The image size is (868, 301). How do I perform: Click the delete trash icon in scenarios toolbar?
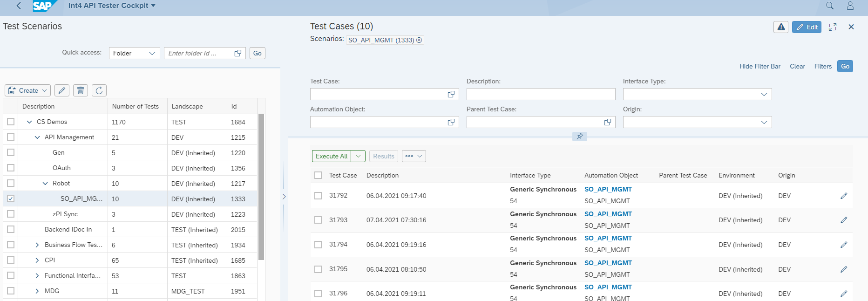(81, 90)
